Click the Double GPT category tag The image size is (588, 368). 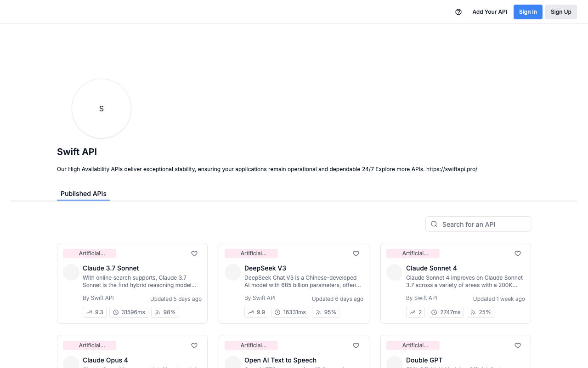[413, 345]
